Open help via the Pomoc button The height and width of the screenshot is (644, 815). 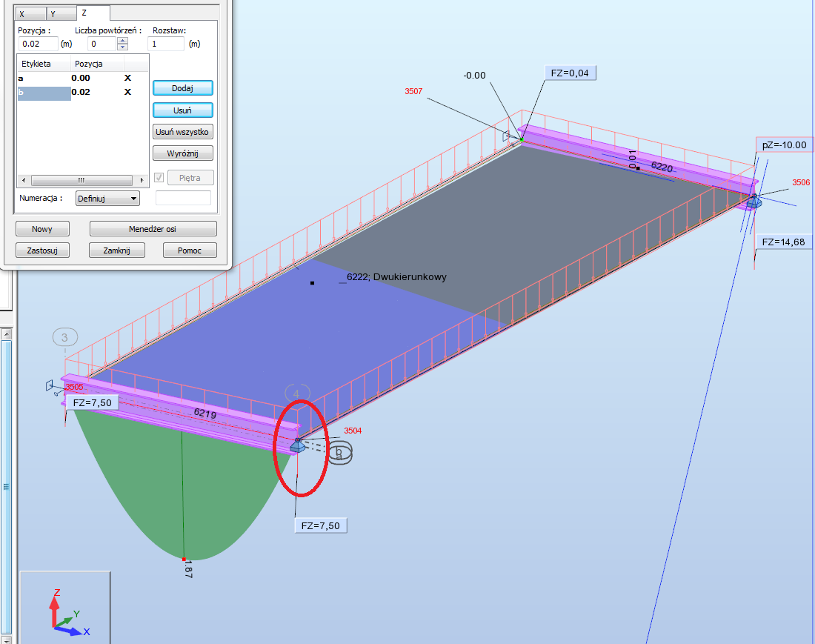pyautogui.click(x=190, y=250)
